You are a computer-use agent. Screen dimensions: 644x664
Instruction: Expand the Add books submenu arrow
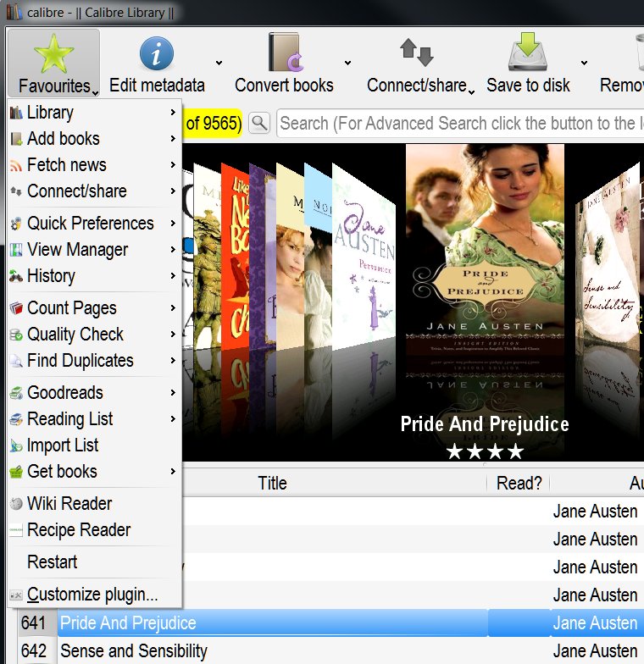pyautogui.click(x=173, y=139)
